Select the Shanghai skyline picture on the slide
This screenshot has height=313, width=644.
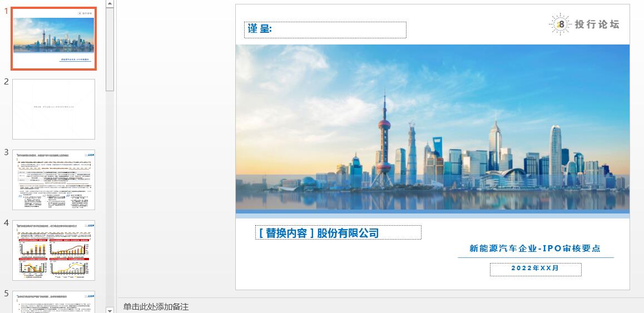point(433,127)
